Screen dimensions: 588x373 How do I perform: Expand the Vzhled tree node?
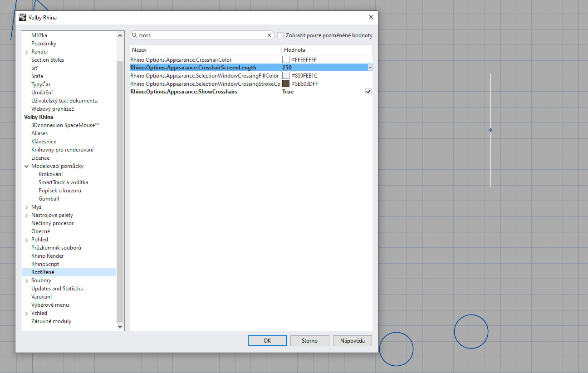27,314
